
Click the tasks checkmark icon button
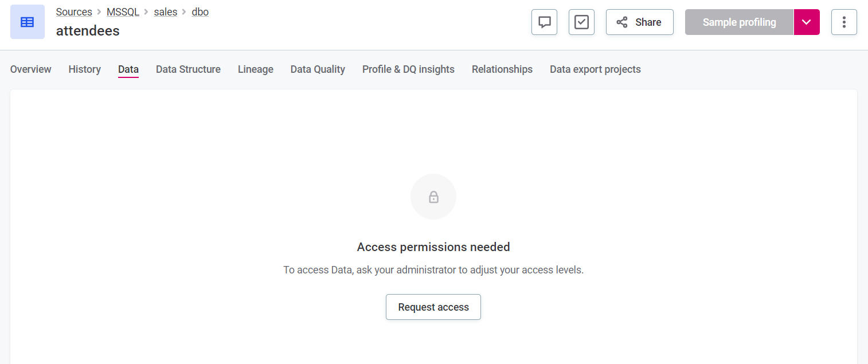pyautogui.click(x=581, y=22)
